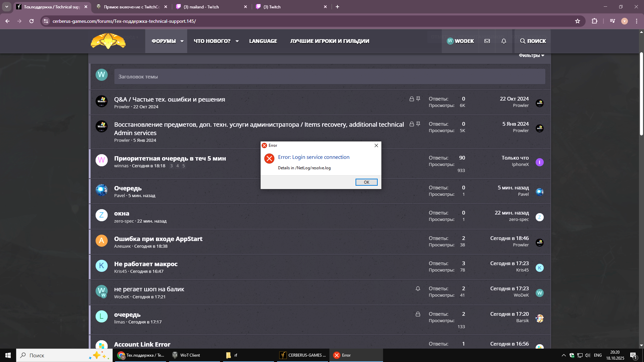Open the alerts bell icon
This screenshot has width=644, height=362.
503,41
